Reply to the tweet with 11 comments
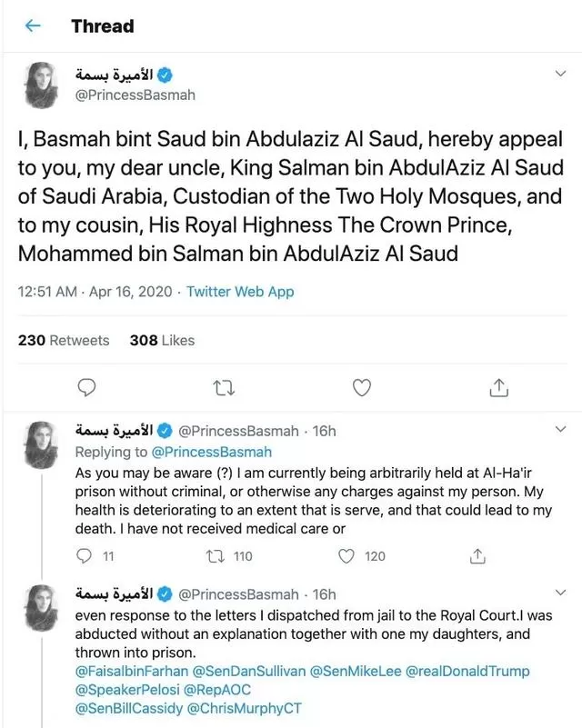The width and height of the screenshot is (582, 728). point(84,555)
